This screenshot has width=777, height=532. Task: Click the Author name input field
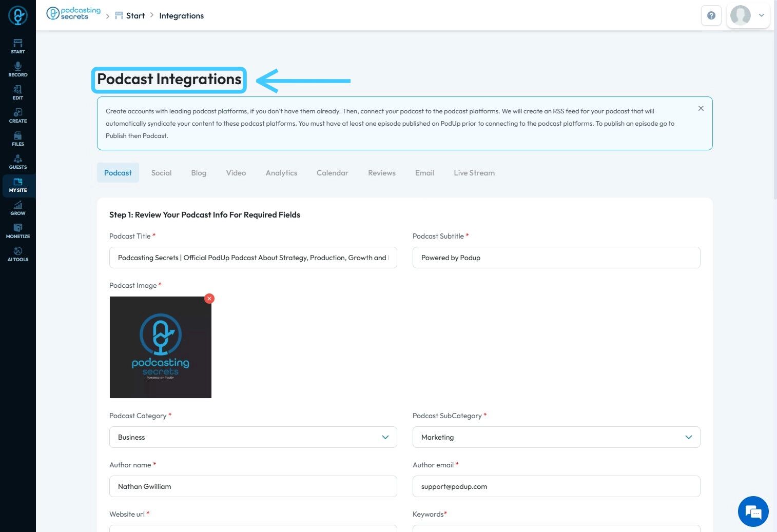tap(253, 486)
